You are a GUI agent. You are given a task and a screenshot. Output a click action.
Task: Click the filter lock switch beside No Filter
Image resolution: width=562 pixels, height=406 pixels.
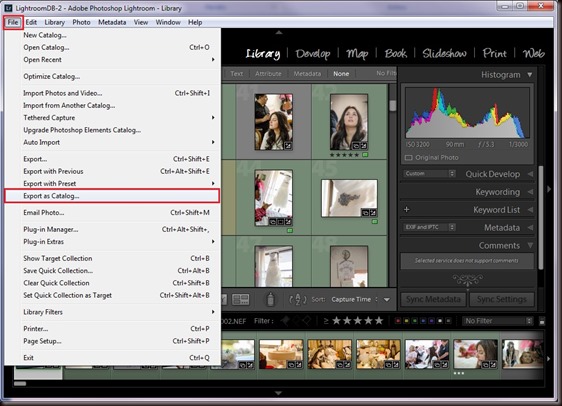click(542, 321)
